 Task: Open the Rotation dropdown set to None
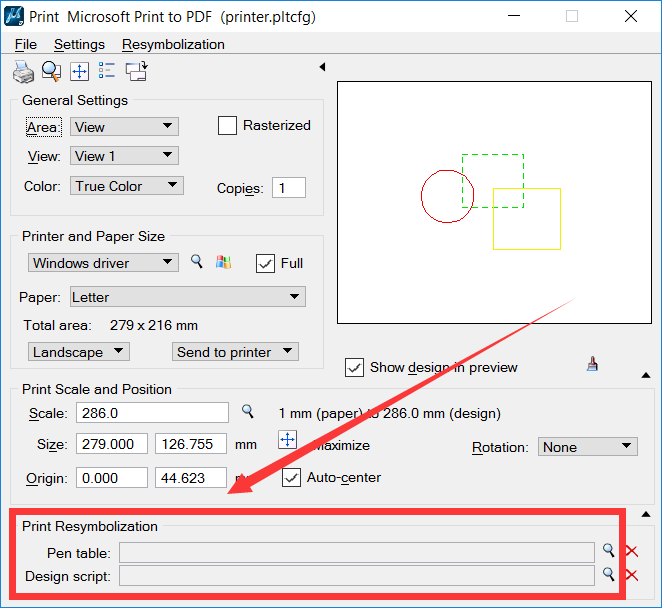point(588,447)
